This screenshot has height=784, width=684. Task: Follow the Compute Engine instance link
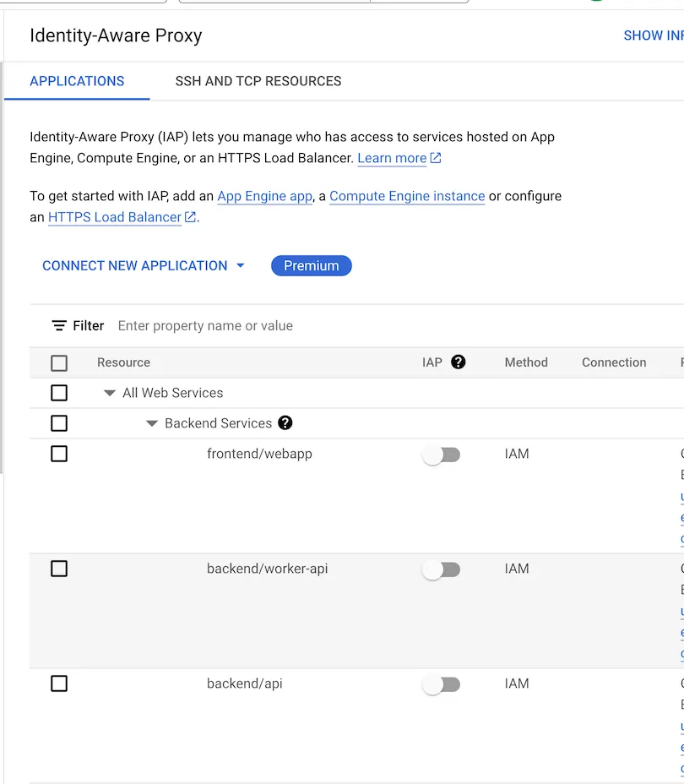tap(407, 196)
